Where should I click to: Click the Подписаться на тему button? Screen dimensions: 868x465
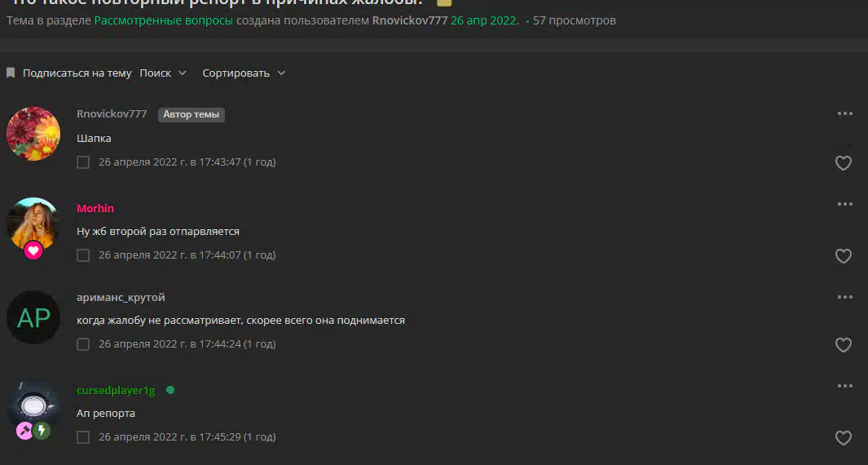(77, 73)
